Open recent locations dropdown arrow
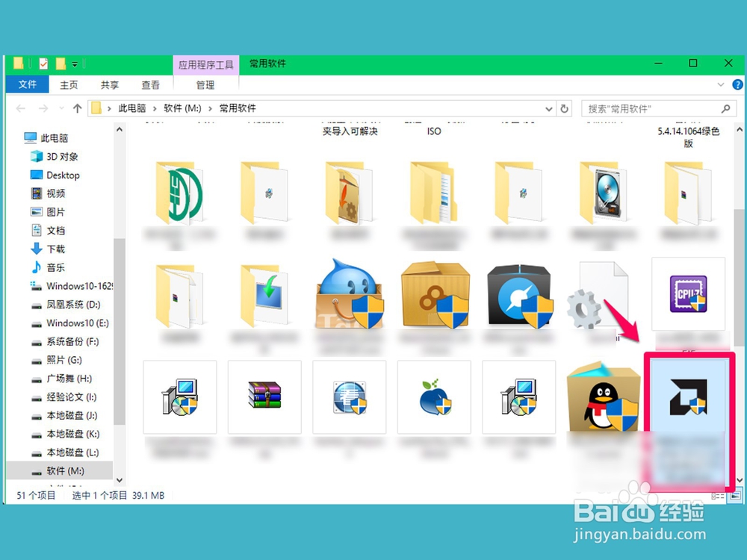The width and height of the screenshot is (747, 560). (61, 108)
